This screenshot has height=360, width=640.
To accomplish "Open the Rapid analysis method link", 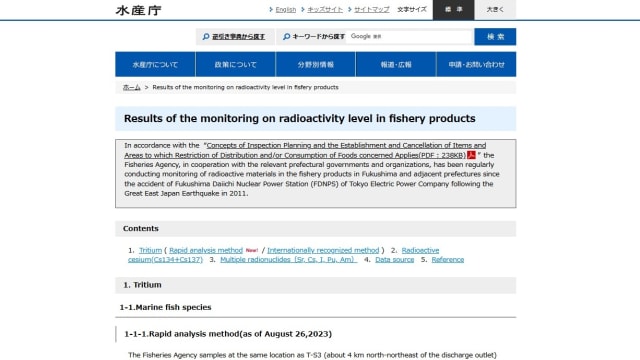I will 206,250.
